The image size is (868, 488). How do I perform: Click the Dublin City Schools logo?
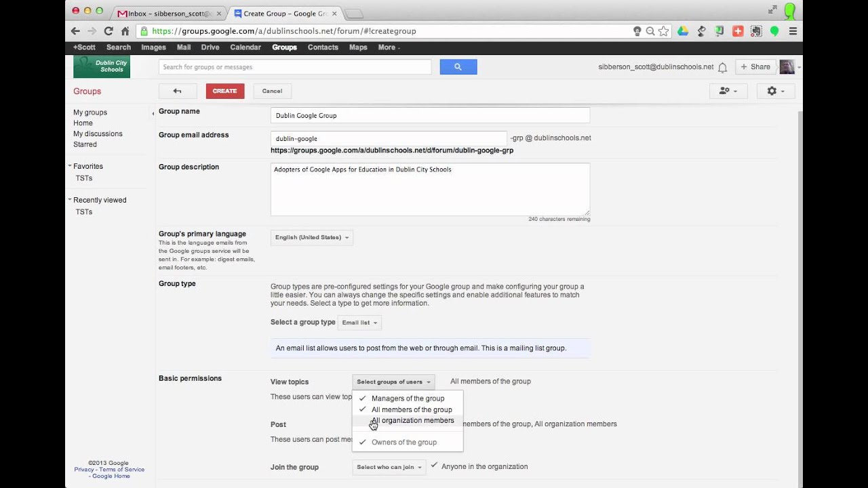[x=102, y=66]
